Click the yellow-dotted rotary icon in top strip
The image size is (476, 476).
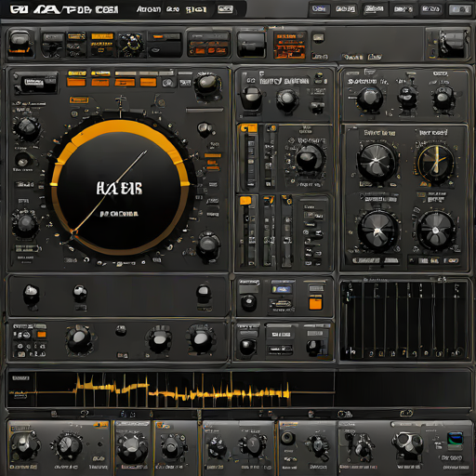132,45
